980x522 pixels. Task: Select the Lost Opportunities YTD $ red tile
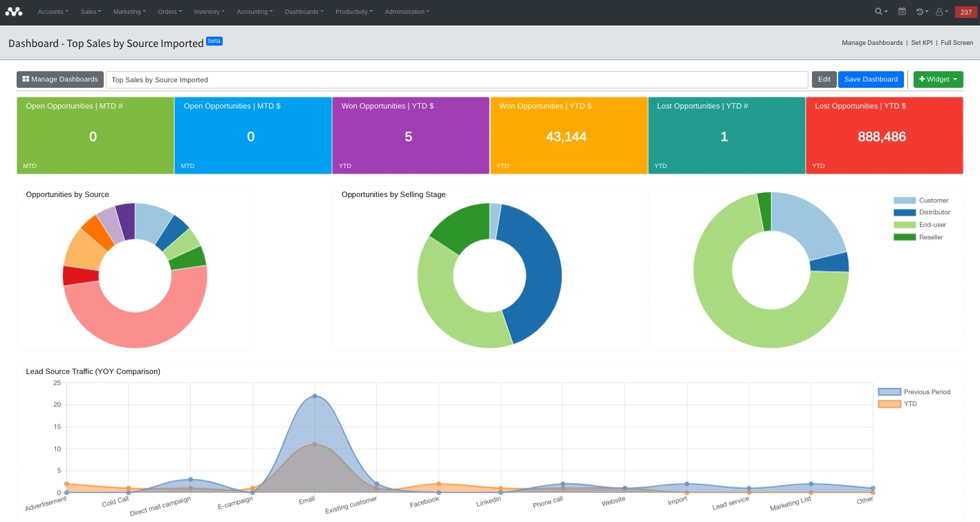click(885, 136)
